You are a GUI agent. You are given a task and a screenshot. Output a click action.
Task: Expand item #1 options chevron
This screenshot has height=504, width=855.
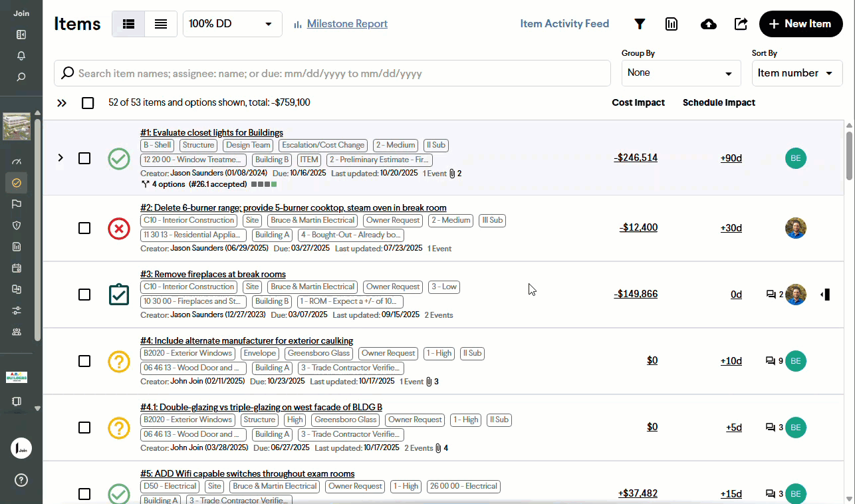click(61, 158)
